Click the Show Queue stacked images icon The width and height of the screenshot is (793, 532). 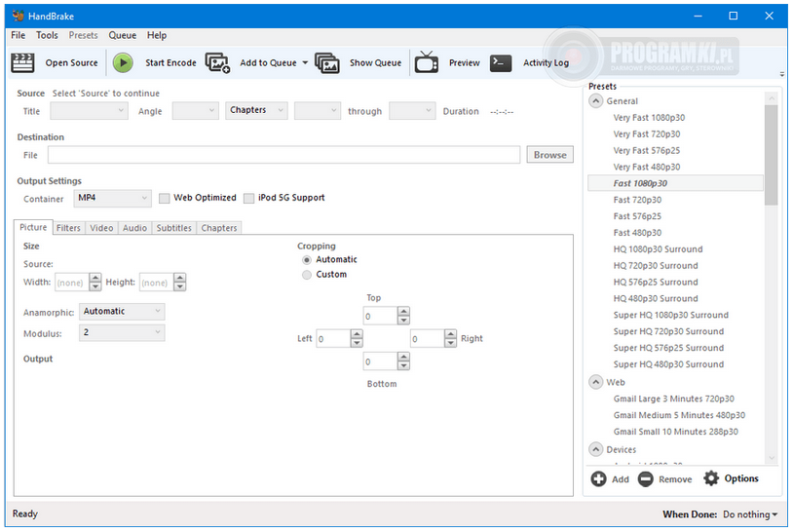coord(327,62)
